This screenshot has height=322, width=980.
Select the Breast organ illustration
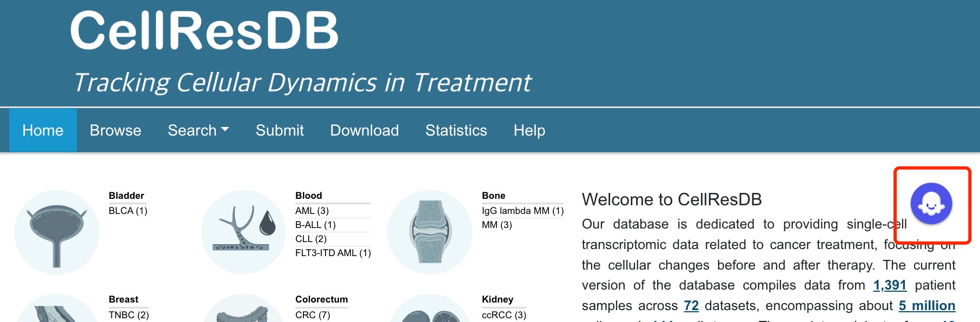(57, 308)
